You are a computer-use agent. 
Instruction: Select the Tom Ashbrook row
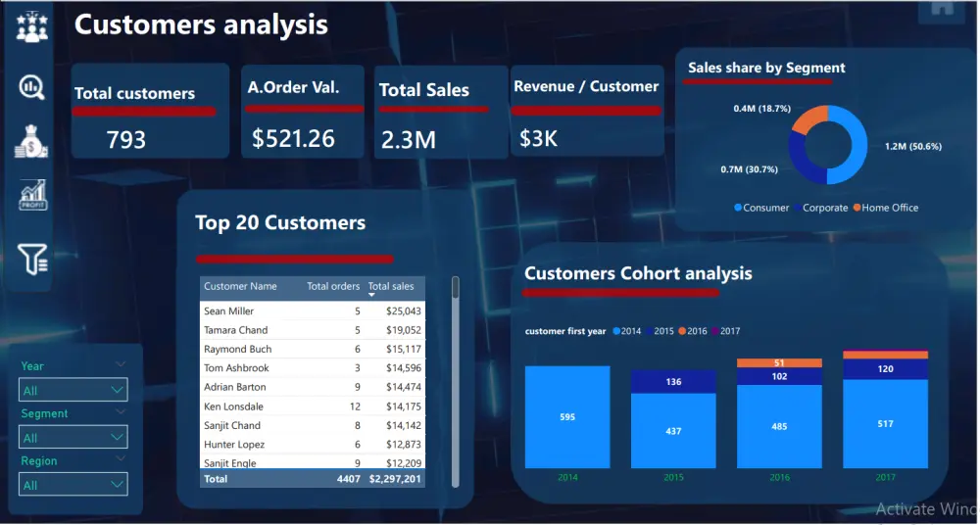tap(313, 368)
